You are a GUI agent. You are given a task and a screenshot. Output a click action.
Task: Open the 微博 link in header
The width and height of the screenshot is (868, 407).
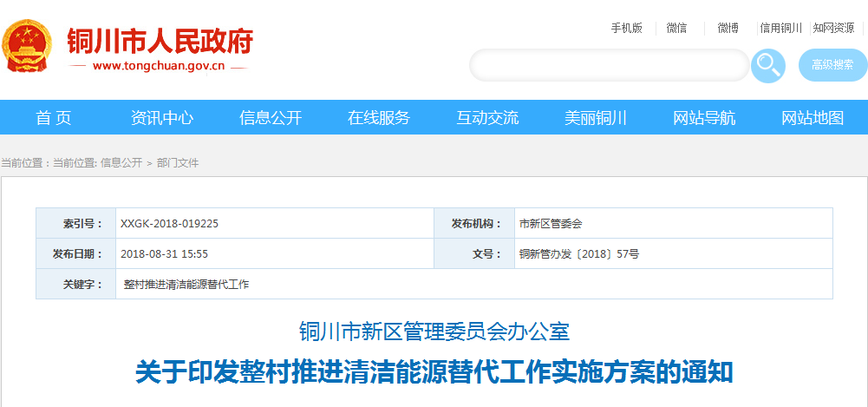tap(728, 28)
